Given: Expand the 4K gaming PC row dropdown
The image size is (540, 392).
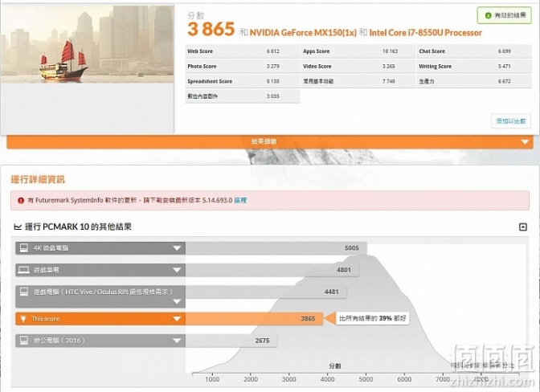Looking at the screenshot, I should click(177, 248).
